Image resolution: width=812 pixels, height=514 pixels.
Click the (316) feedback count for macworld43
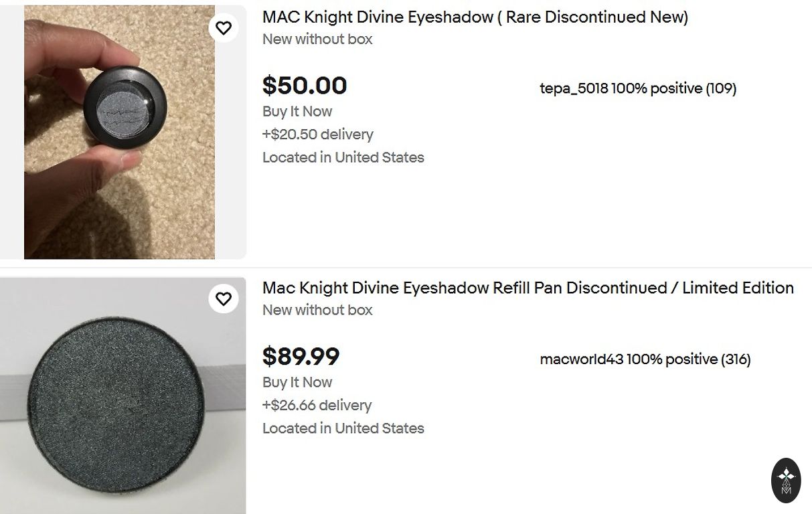(x=736, y=359)
